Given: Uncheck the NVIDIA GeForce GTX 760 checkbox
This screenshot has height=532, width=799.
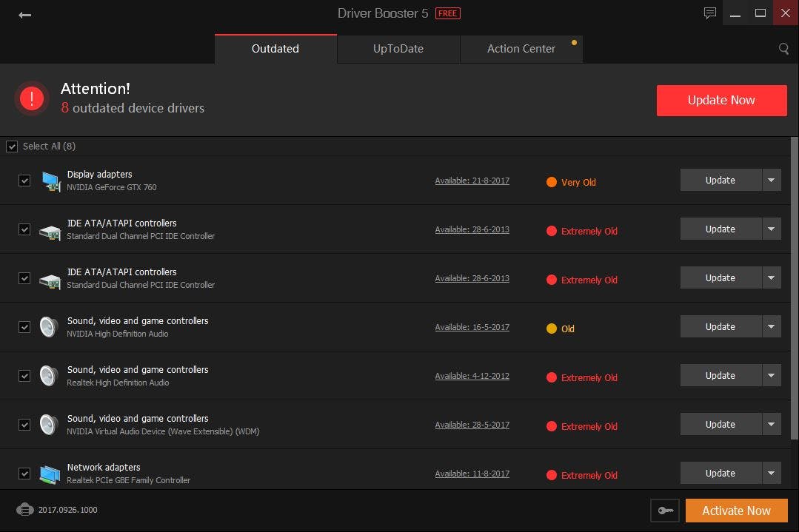Looking at the screenshot, I should [24, 181].
